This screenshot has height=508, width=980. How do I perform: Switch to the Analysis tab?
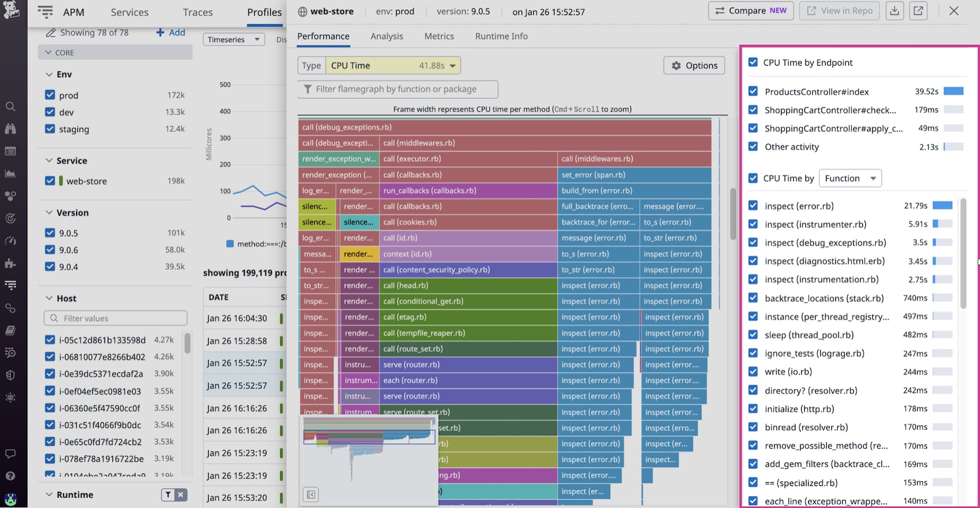(x=387, y=36)
